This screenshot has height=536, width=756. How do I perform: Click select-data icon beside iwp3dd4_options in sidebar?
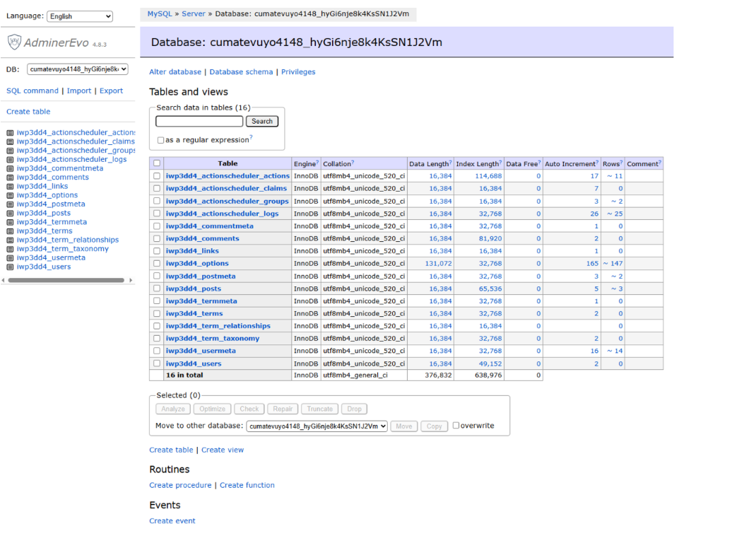tap(10, 195)
